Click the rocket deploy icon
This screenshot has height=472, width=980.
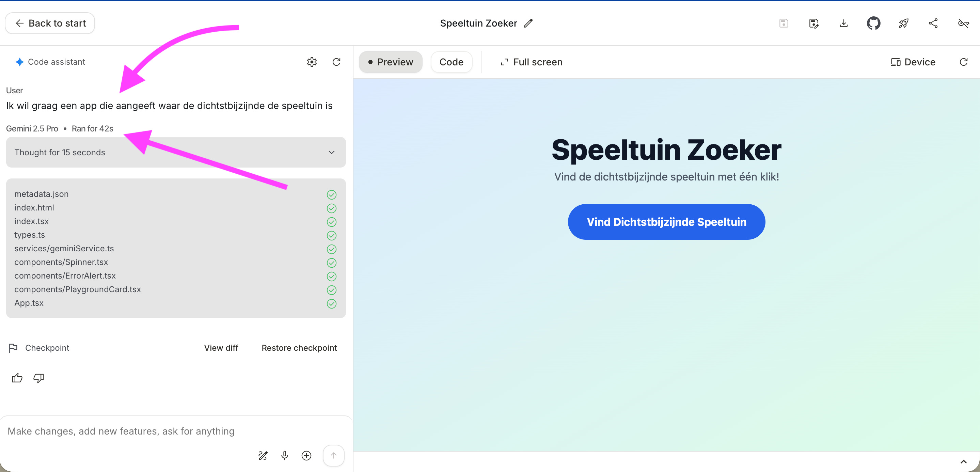pyautogui.click(x=903, y=23)
